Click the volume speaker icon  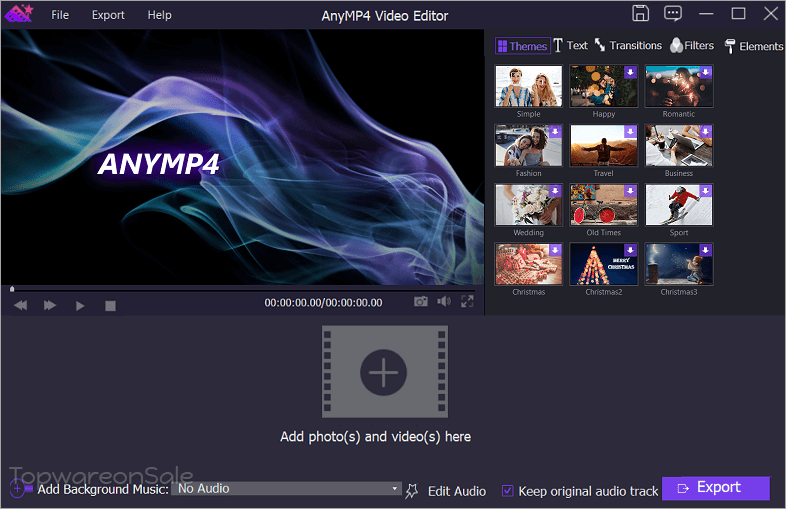[x=444, y=301]
